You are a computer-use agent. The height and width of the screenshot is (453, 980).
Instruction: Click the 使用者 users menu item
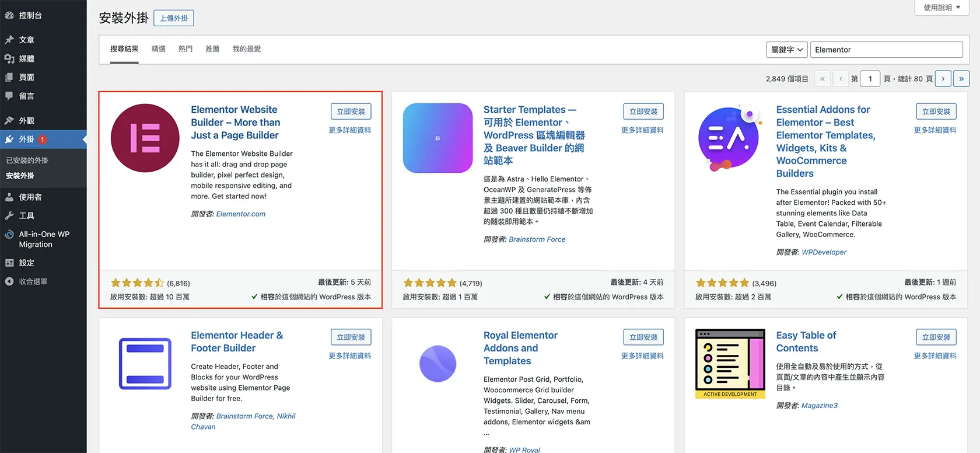click(x=43, y=197)
